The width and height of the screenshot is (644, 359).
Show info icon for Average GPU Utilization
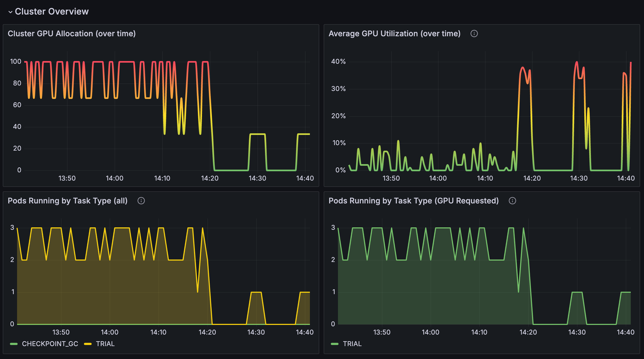tap(474, 34)
